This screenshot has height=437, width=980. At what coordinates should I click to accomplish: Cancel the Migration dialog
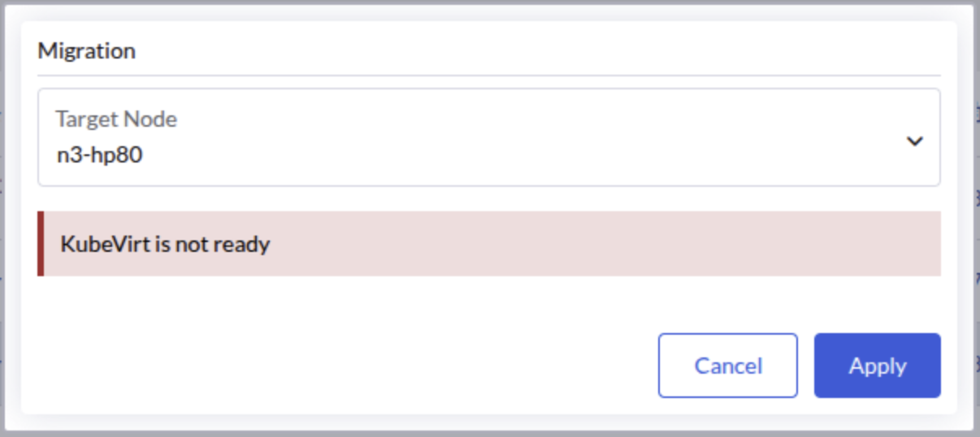pyautogui.click(x=727, y=366)
